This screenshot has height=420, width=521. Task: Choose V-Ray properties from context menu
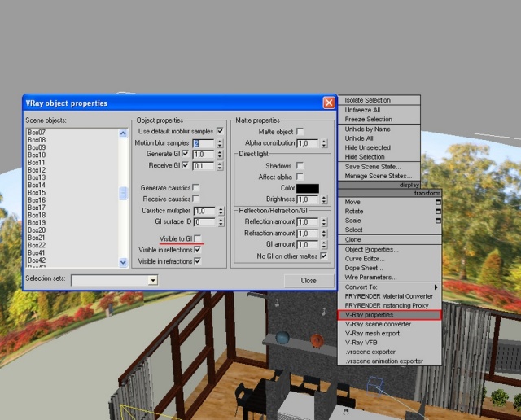389,315
